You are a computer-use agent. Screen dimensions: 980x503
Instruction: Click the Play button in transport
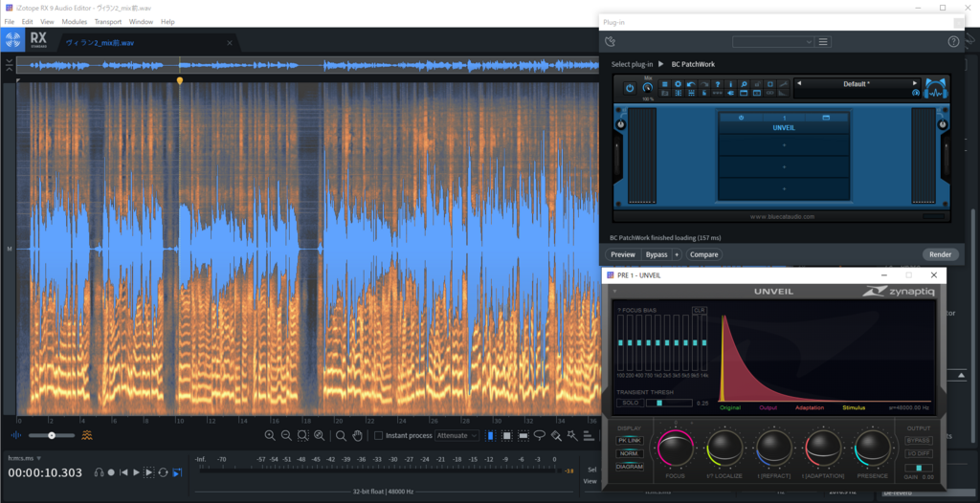click(136, 472)
